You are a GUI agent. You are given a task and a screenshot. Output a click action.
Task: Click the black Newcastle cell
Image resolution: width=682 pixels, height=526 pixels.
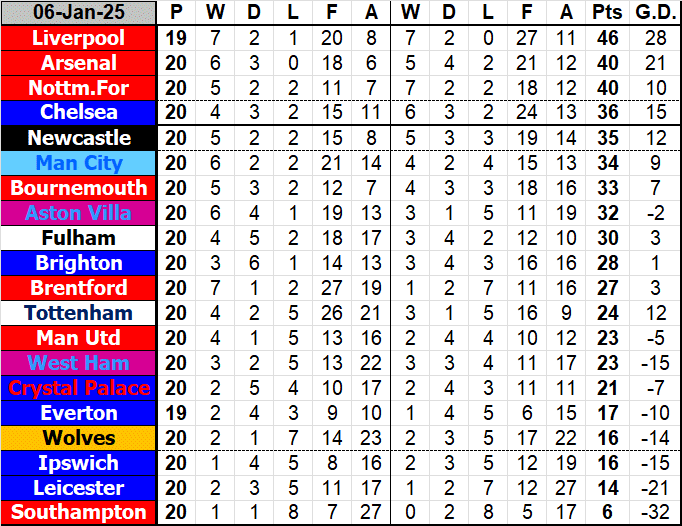click(79, 138)
